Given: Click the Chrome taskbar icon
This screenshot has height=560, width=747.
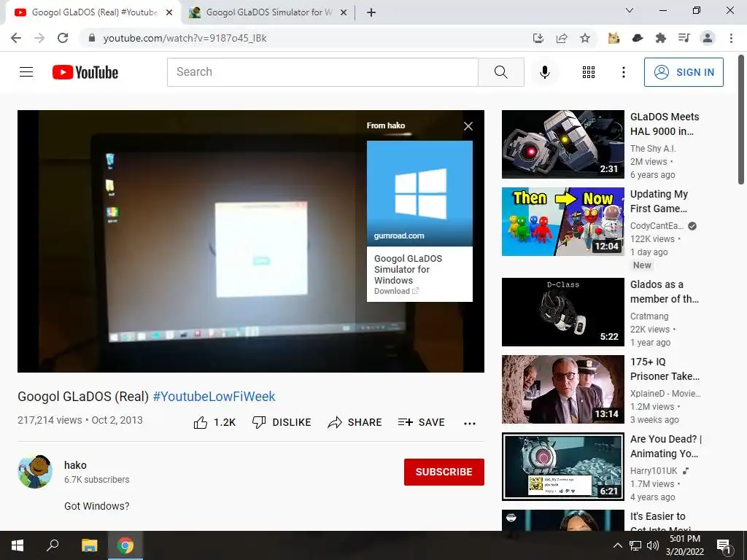Looking at the screenshot, I should pos(125,545).
